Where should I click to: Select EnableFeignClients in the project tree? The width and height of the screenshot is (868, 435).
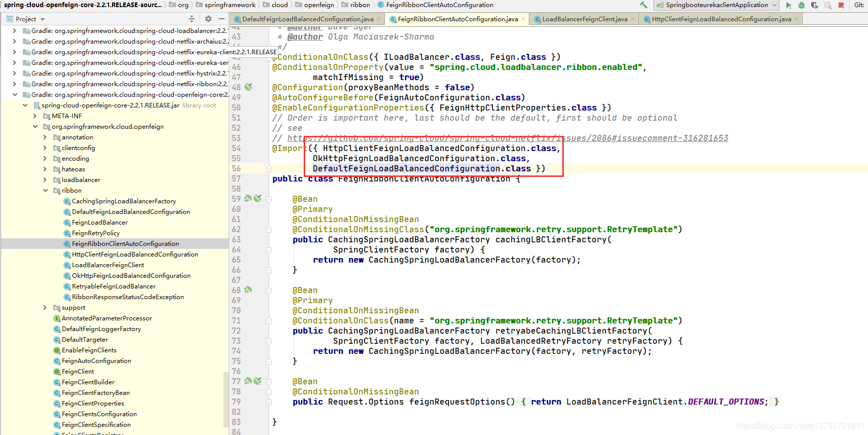pyautogui.click(x=89, y=350)
